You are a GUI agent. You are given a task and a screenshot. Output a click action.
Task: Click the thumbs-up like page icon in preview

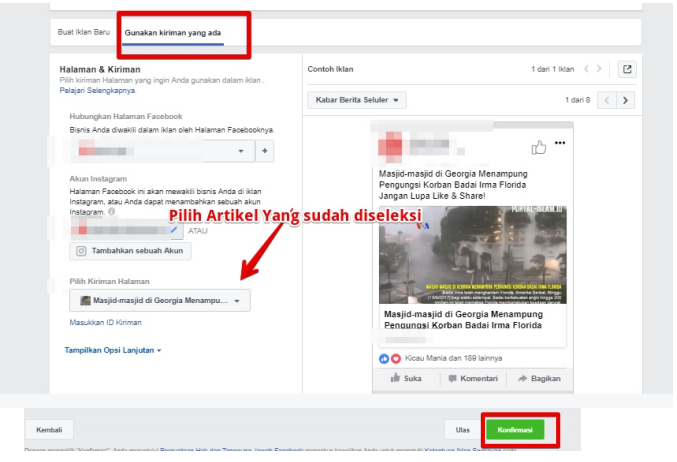point(538,147)
